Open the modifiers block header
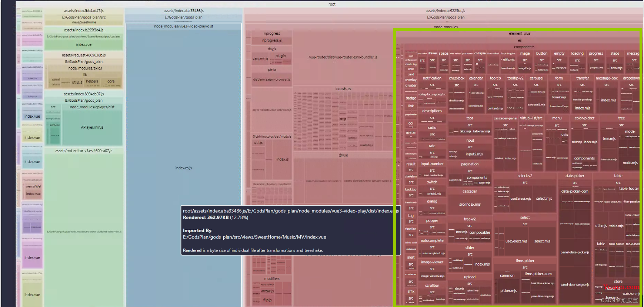Image resolution: width=644 pixels, height=307 pixels. [272, 279]
